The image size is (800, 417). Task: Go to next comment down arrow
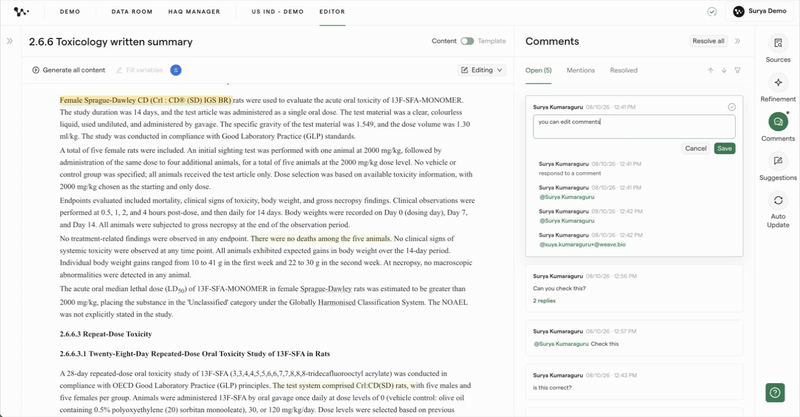pos(724,70)
